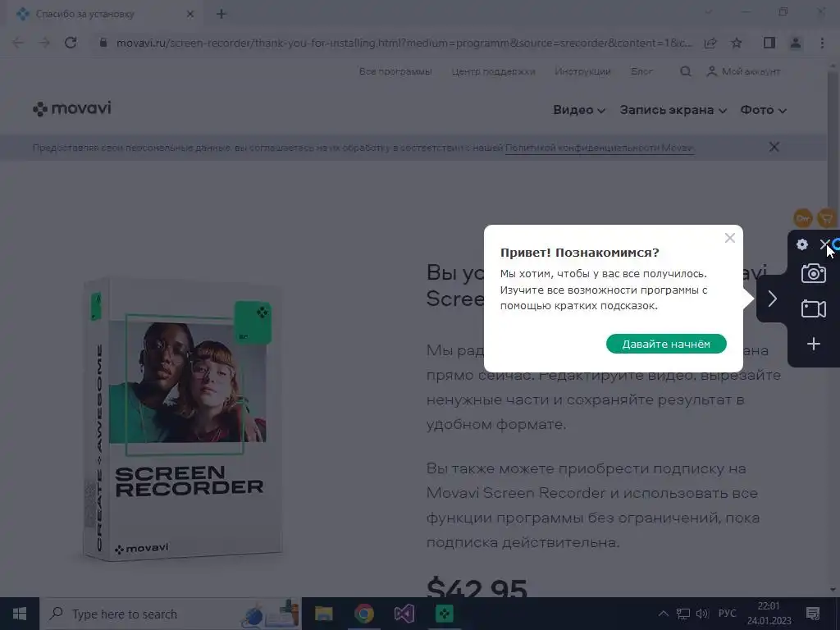Open the Windows Start menu
The width and height of the screenshot is (840, 630).
click(x=20, y=614)
